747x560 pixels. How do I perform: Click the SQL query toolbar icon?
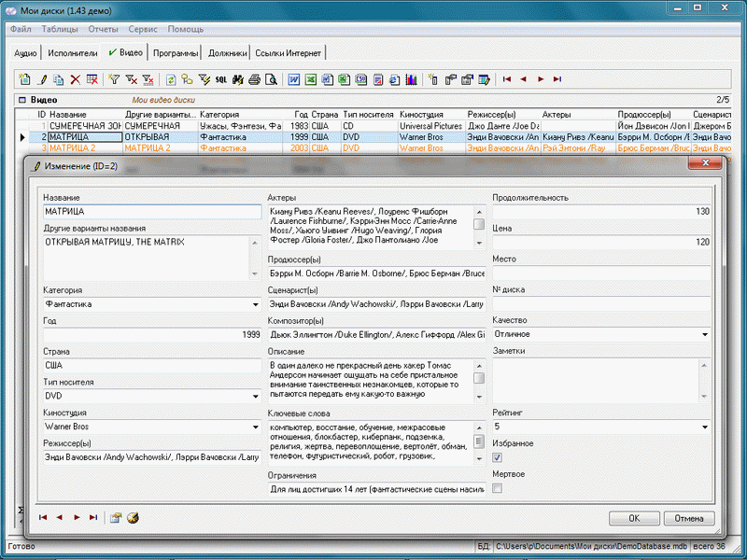tap(220, 80)
